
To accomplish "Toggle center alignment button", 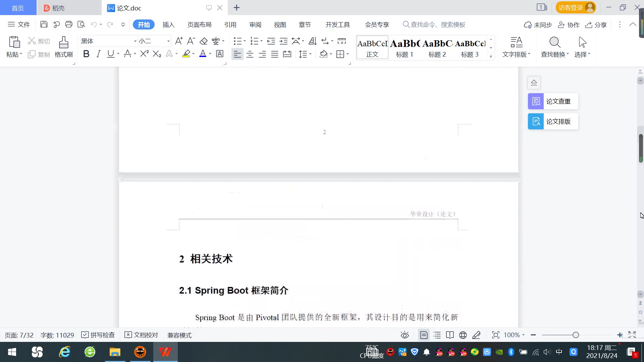I will pos(250,54).
